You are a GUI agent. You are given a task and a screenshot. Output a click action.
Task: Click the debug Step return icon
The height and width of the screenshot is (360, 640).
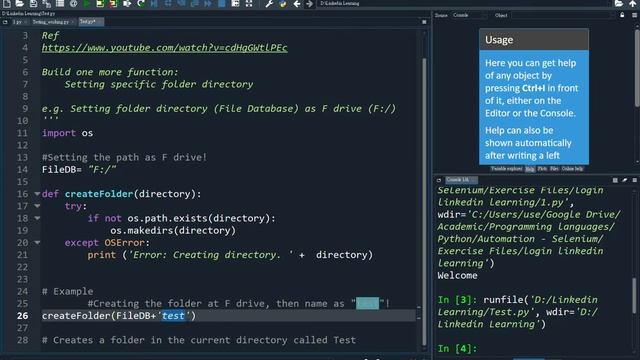click(195, 3)
